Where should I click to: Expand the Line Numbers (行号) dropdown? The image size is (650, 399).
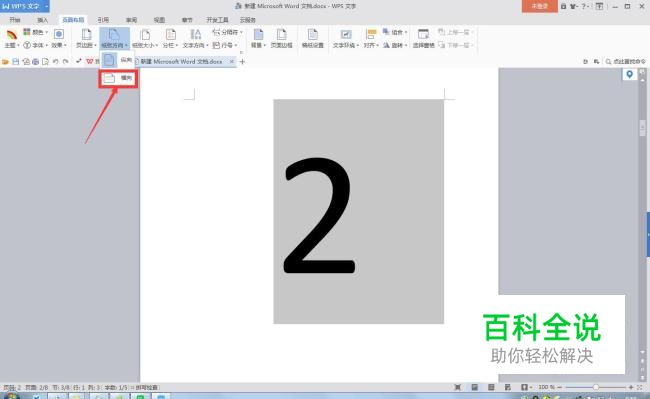[x=225, y=45]
